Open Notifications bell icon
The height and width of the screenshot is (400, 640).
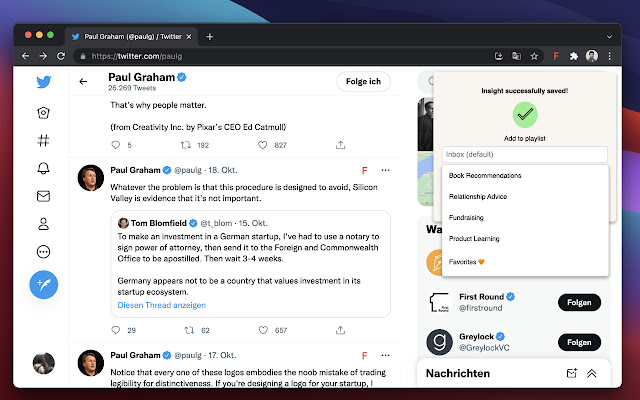click(43, 168)
